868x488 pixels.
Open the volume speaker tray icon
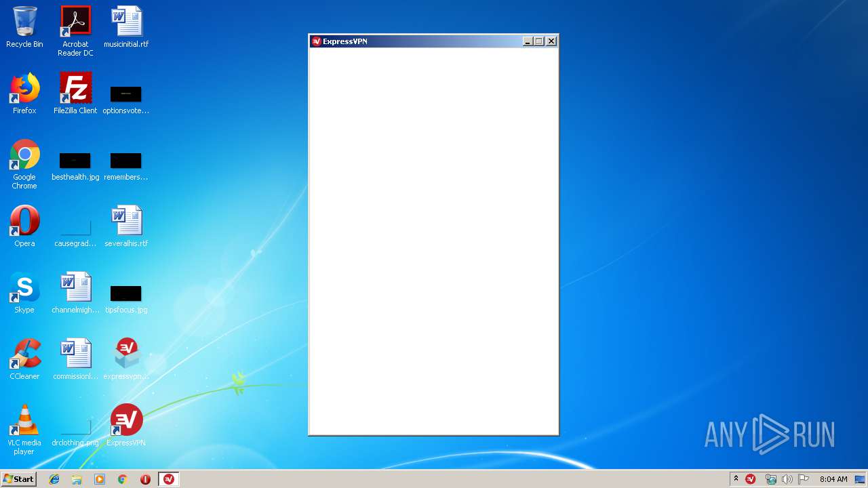[787, 479]
